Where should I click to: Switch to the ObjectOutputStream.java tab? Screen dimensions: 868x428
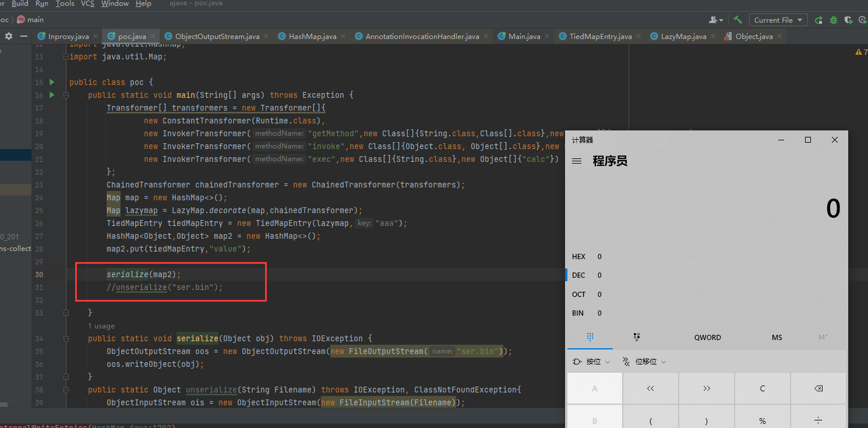tap(217, 36)
